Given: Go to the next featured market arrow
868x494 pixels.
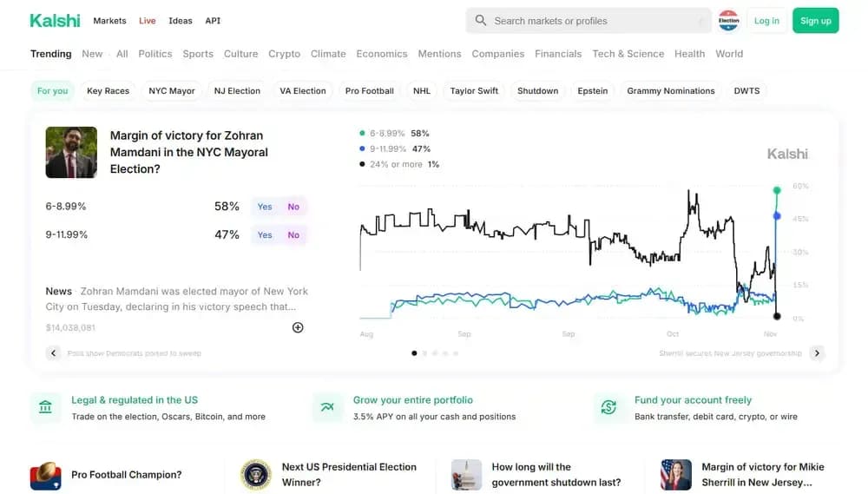Looking at the screenshot, I should coord(817,352).
